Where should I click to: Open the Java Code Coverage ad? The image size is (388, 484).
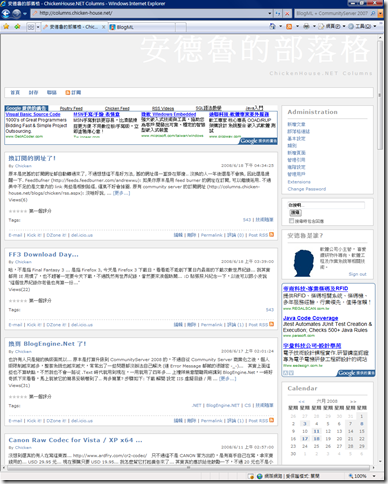click(310, 318)
